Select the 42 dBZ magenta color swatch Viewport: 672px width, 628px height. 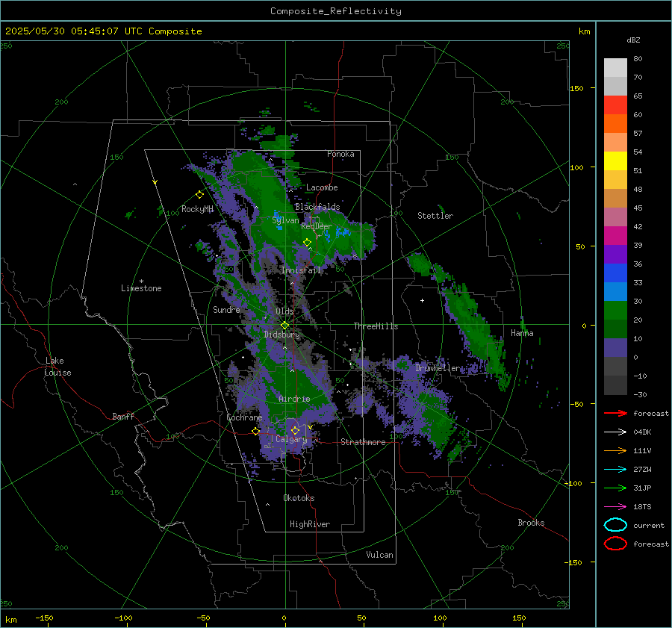(x=615, y=235)
